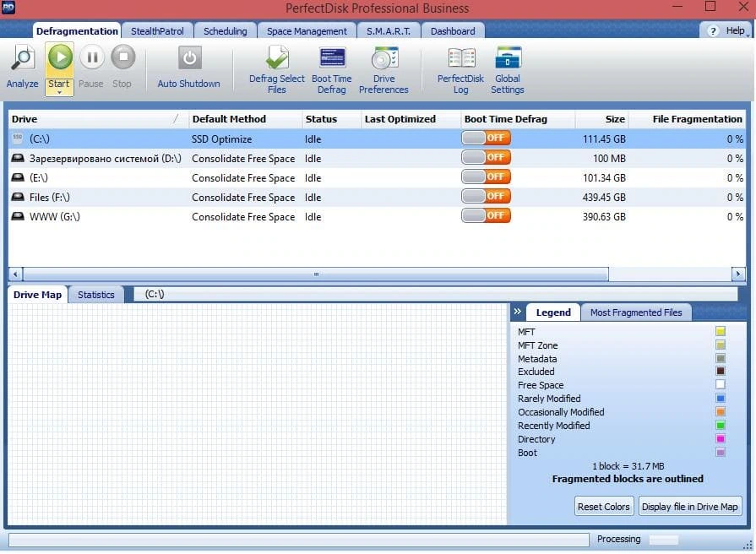
Task: Click the SSD drive icon for C:\
Action: click(x=18, y=138)
